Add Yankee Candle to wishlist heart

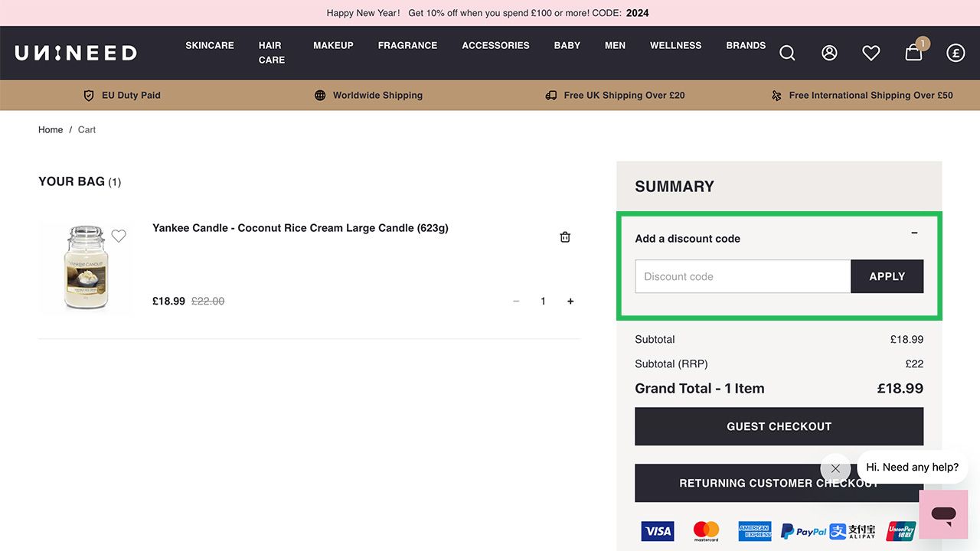point(119,236)
